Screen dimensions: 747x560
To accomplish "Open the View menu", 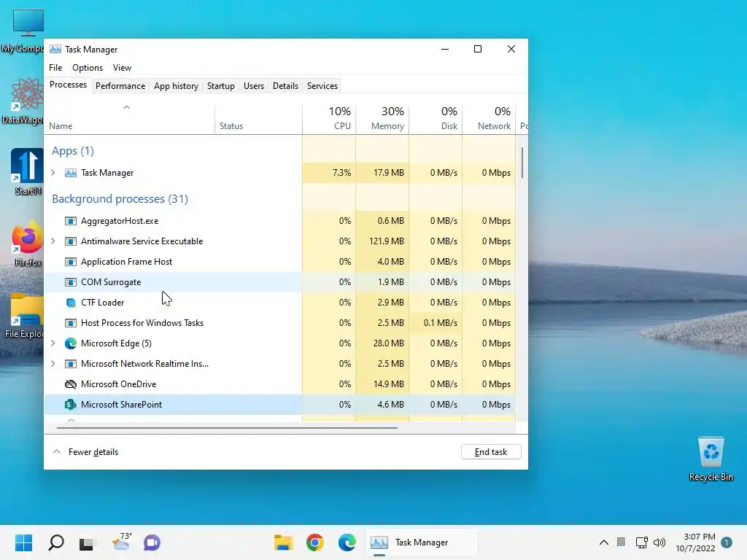I will coord(122,68).
